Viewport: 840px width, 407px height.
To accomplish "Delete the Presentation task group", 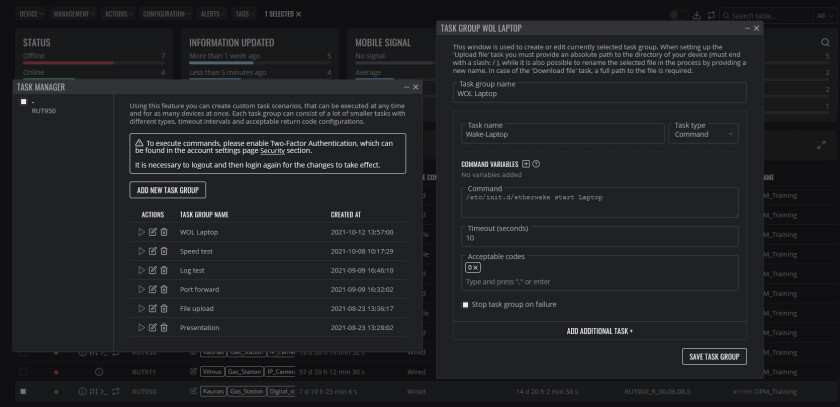I will pos(164,328).
